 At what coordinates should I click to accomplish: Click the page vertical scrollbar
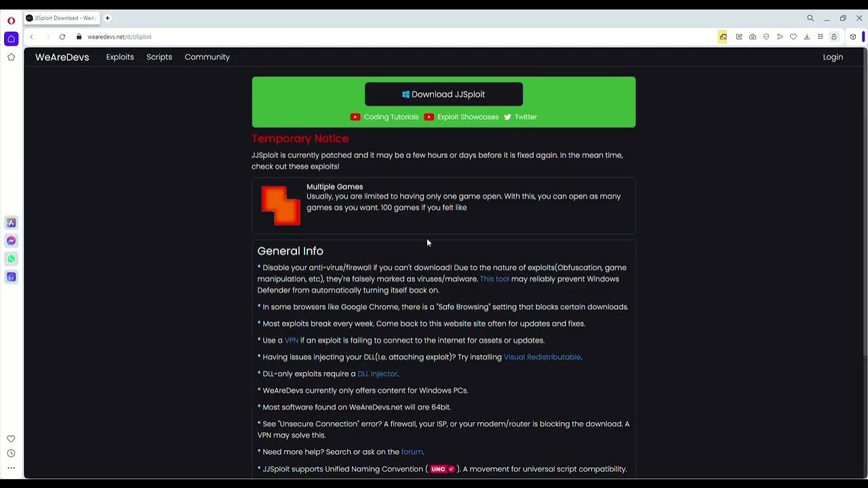[864, 203]
